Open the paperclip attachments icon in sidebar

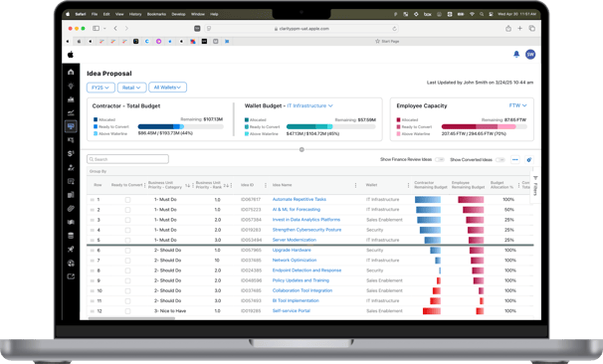click(x=71, y=208)
